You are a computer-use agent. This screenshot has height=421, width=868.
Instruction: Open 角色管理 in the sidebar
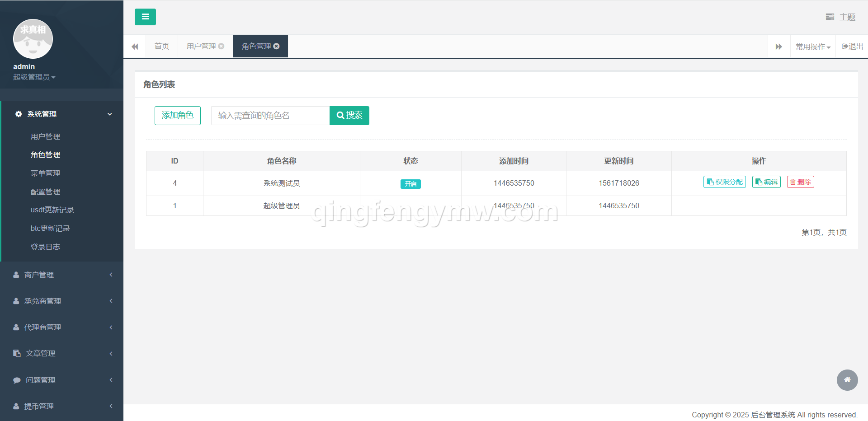tap(45, 154)
